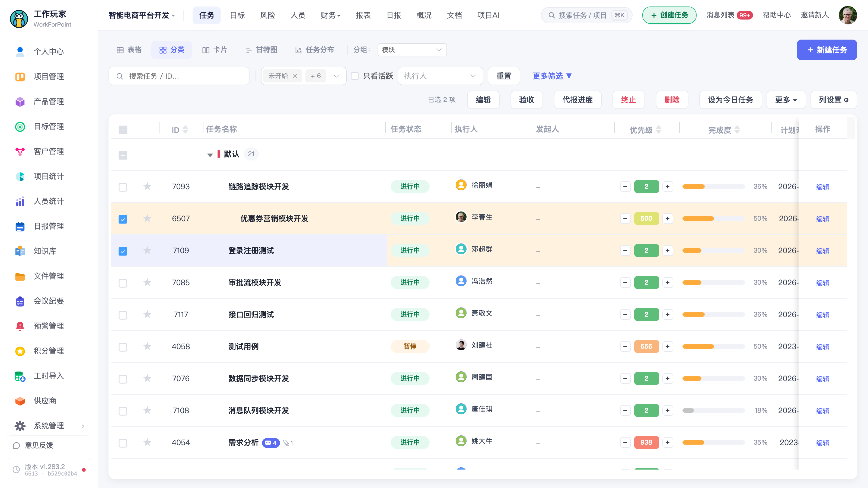Open 知识库 book icon
The width and height of the screenshot is (868, 488).
click(x=20, y=251)
